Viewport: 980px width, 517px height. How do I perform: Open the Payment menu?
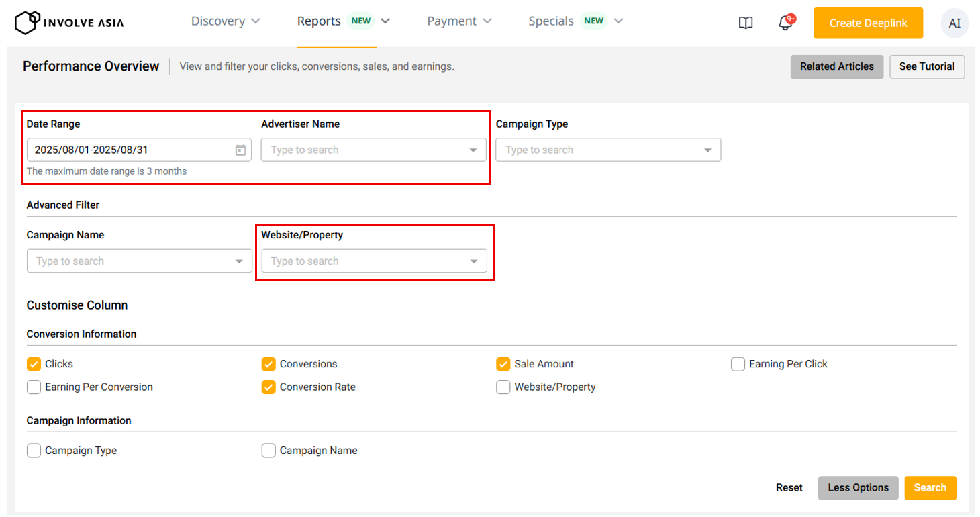tap(459, 21)
